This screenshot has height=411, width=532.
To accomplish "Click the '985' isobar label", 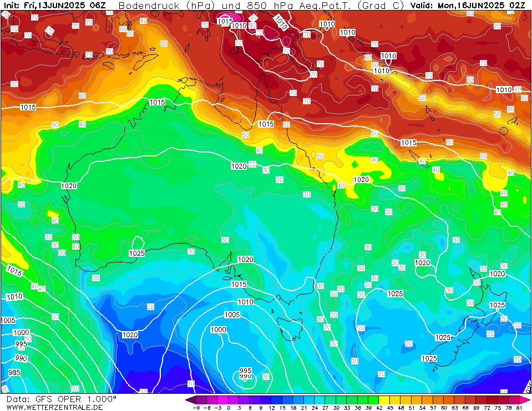I will (14, 372).
